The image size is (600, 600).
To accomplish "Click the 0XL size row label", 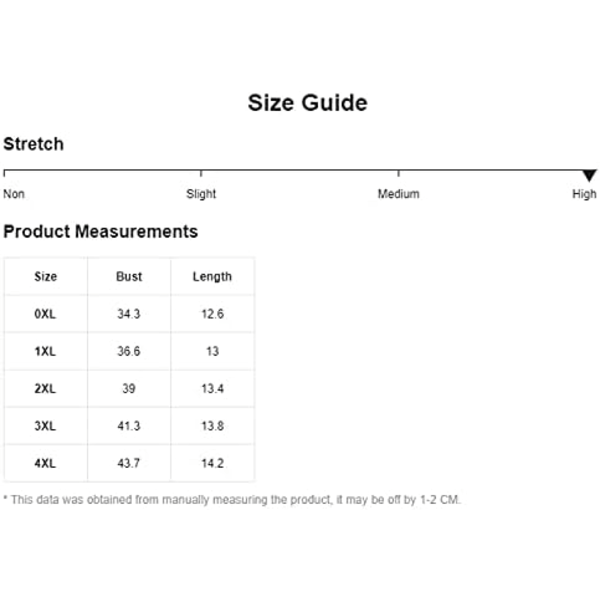I will tap(45, 314).
